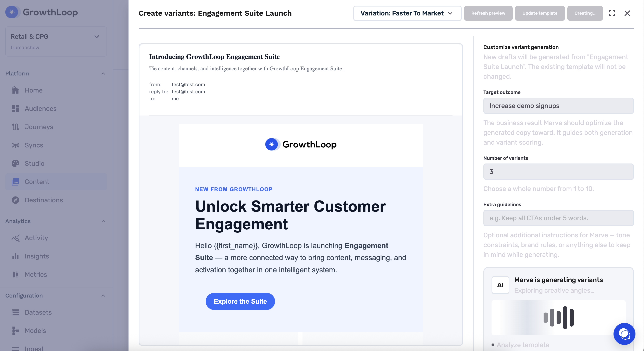Click the reply-to address test@test.com
The width and height of the screenshot is (644, 351).
coord(188,92)
